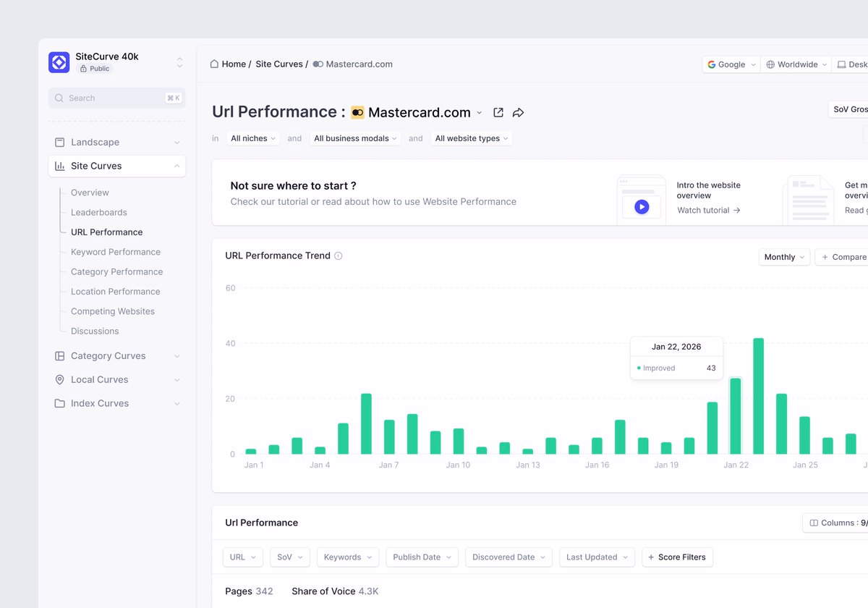The image size is (868, 608).
Task: Click the Home breadcrumb link
Action: (x=234, y=64)
